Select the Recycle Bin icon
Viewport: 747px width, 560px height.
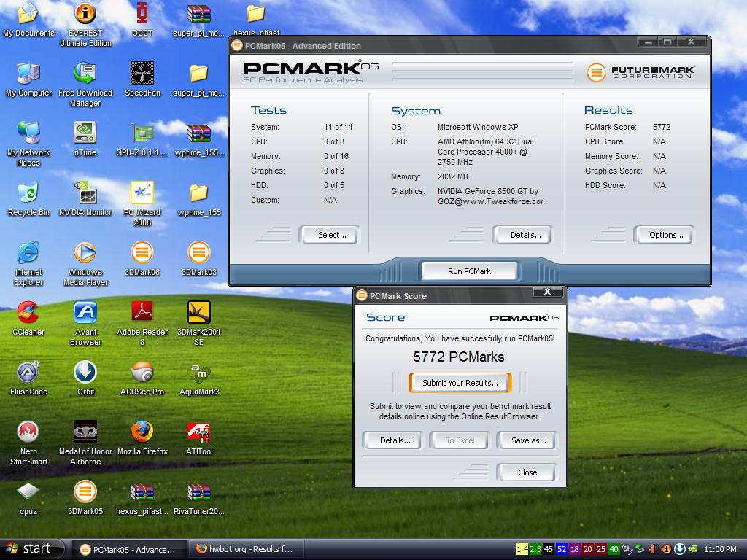coord(28,198)
